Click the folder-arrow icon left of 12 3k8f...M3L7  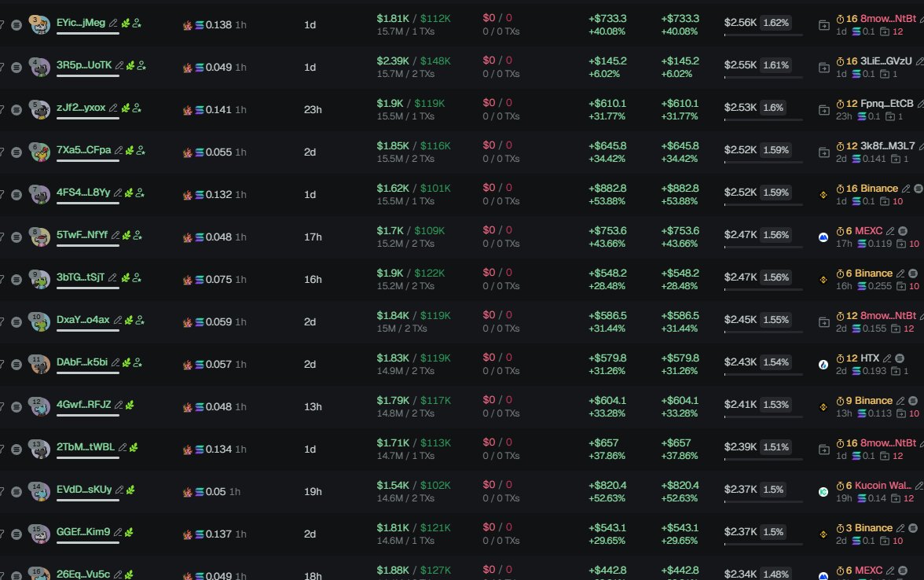823,152
